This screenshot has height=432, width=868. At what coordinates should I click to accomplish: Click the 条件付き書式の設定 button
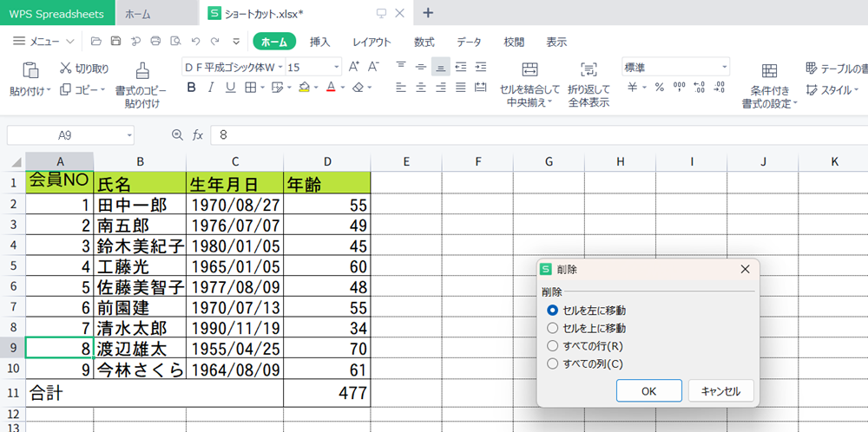click(769, 84)
